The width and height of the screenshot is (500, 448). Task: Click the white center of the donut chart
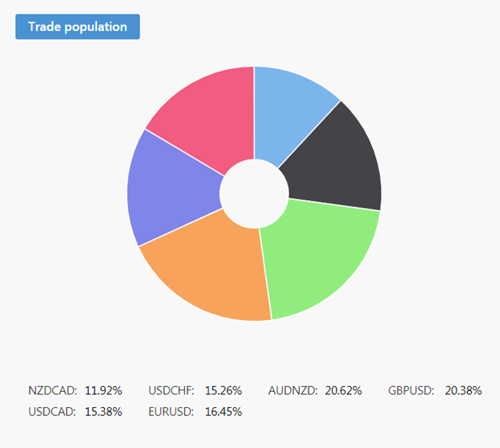254,192
